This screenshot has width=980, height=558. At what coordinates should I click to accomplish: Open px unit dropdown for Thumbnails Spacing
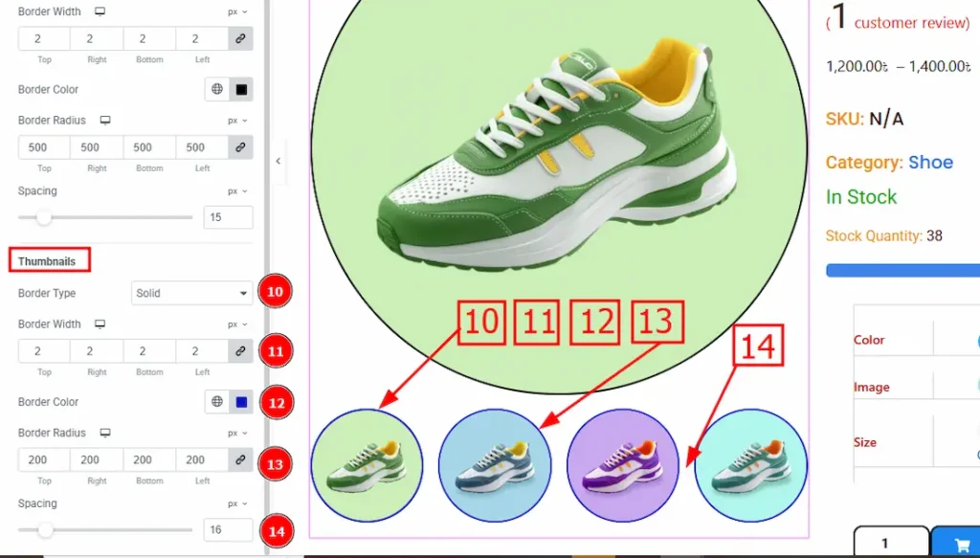[237, 504]
